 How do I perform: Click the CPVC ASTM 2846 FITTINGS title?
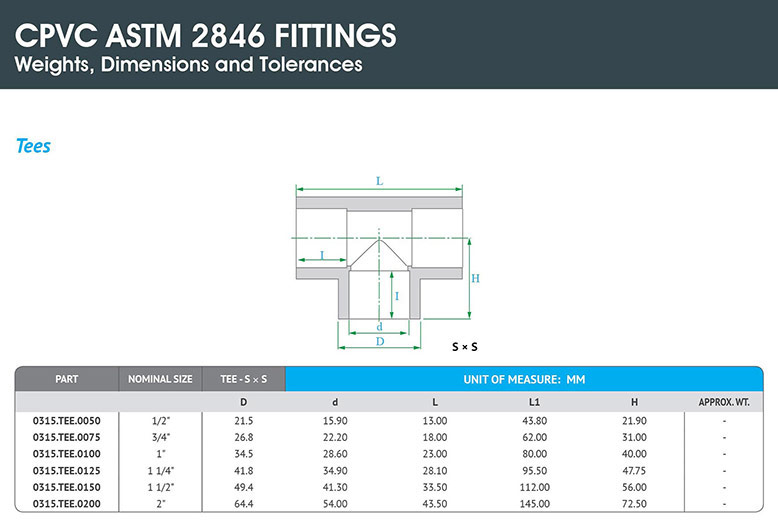[x=206, y=35]
